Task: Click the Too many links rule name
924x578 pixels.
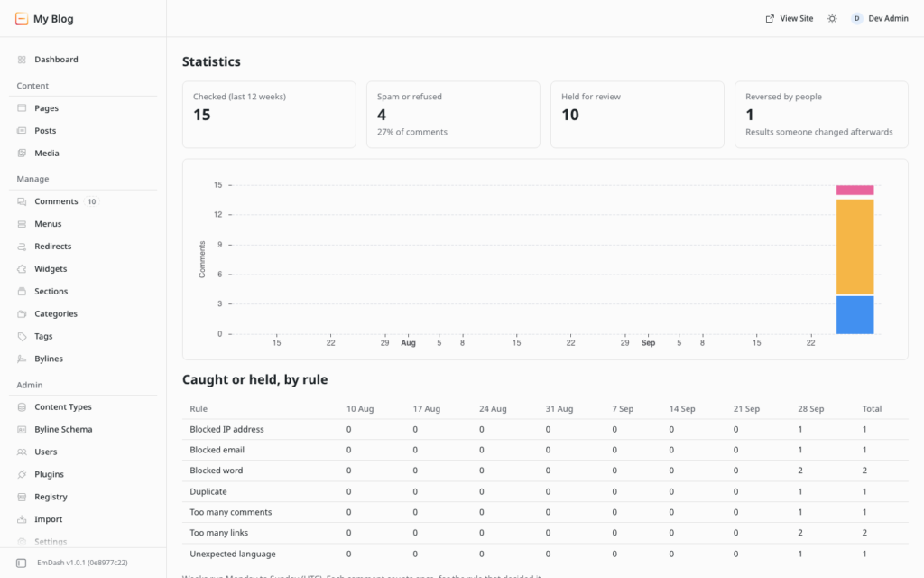Action: 218,533
